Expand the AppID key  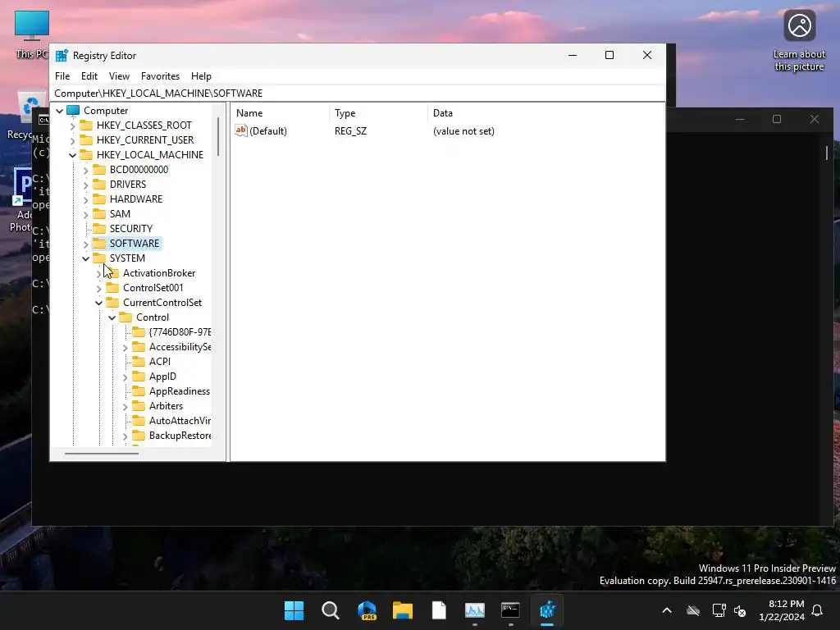[x=125, y=377]
